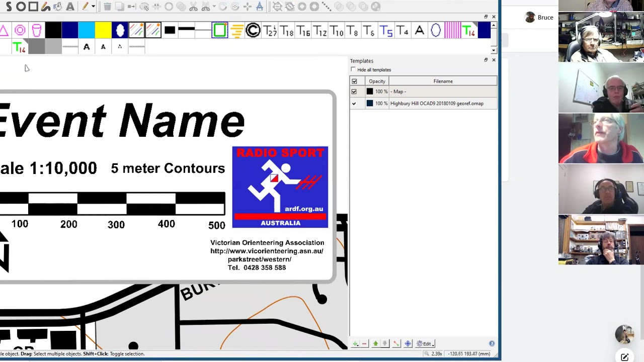
Task: Select the - Map - template row
Action: pos(423,92)
